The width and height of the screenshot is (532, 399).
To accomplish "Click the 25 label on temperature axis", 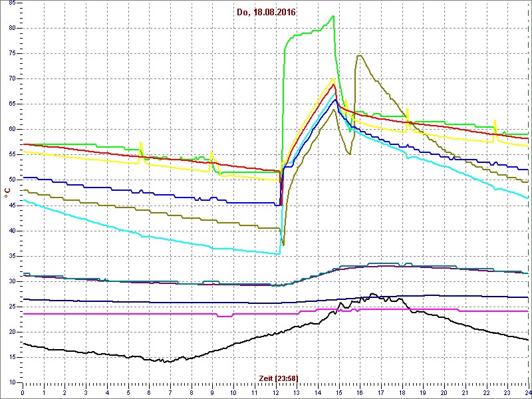I will coord(11,307).
